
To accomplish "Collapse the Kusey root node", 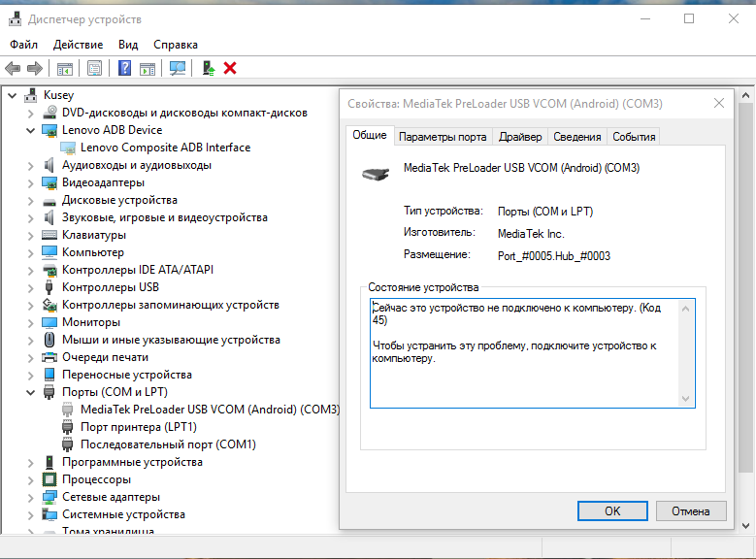I will [13, 95].
